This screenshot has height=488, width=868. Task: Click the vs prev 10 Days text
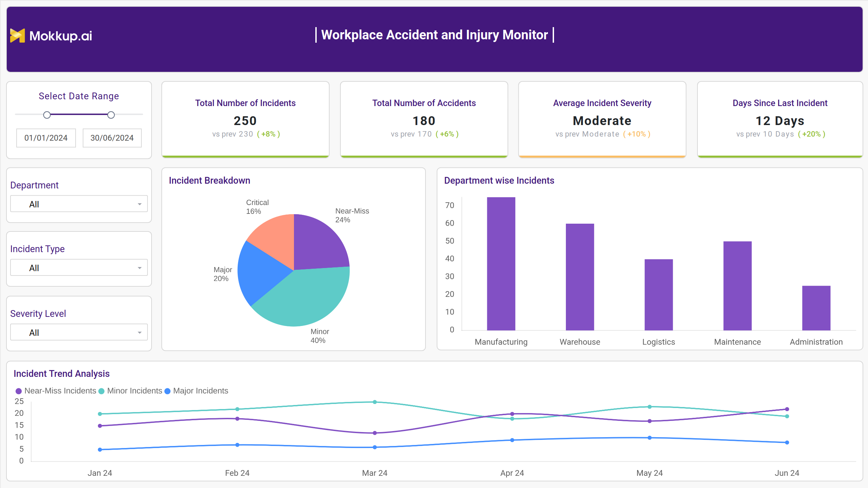tap(765, 134)
